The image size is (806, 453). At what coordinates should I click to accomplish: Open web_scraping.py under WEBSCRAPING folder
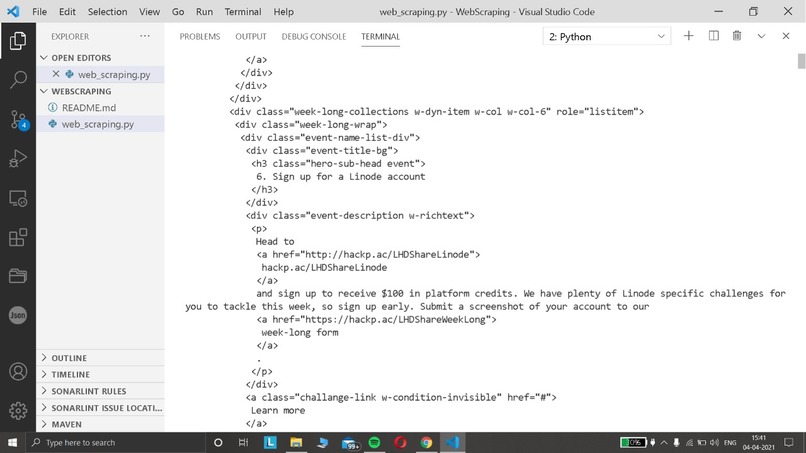pos(100,124)
